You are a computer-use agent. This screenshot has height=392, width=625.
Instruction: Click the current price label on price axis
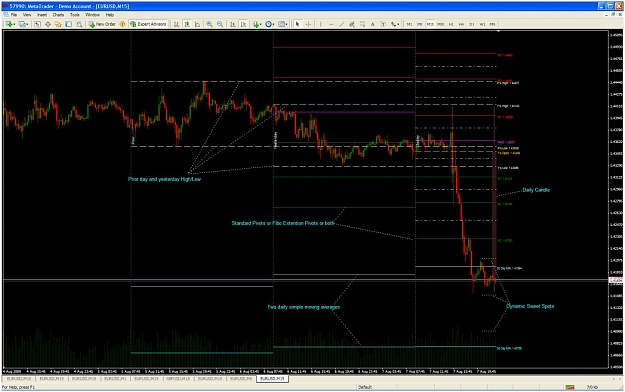pyautogui.click(x=616, y=280)
